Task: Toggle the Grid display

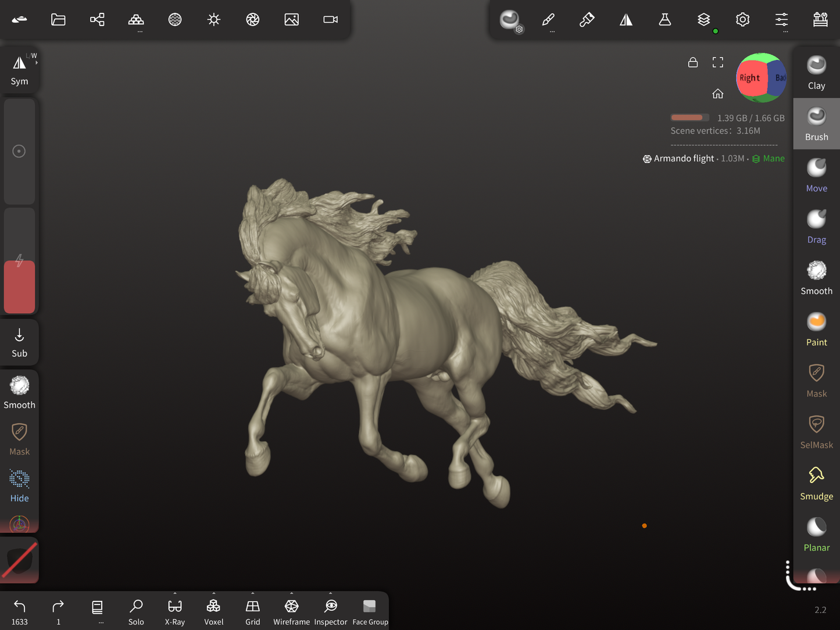Action: coord(252,612)
